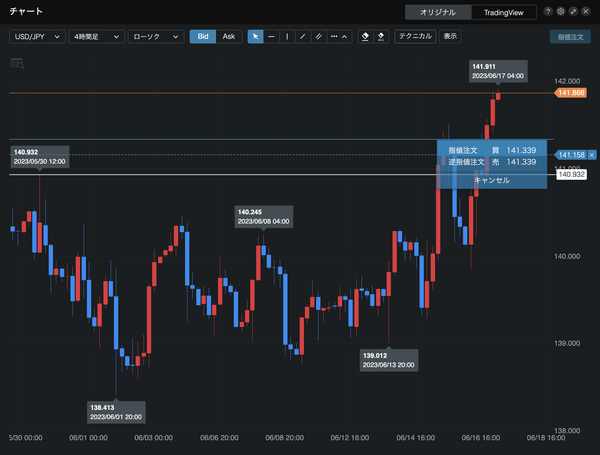Screen dimensions: 600x455
Task: Open the USD/JPY currency pair dropdown
Action: 37,36
